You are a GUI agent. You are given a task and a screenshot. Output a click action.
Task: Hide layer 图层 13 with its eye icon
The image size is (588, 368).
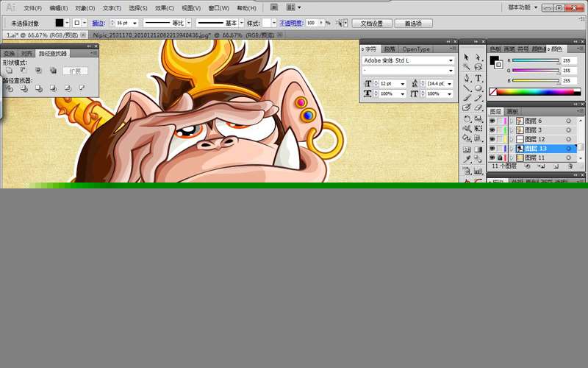[x=492, y=149]
